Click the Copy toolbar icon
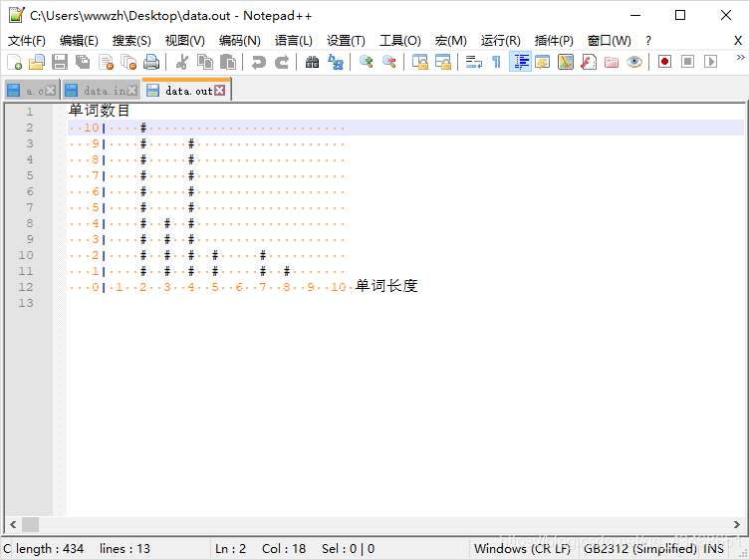The width and height of the screenshot is (750, 560). (x=205, y=62)
